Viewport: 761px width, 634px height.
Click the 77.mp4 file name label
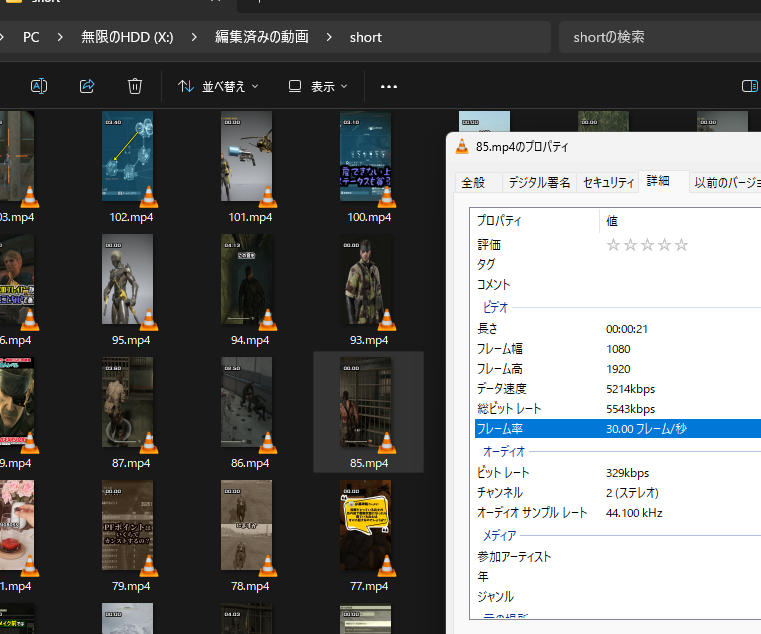(369, 586)
